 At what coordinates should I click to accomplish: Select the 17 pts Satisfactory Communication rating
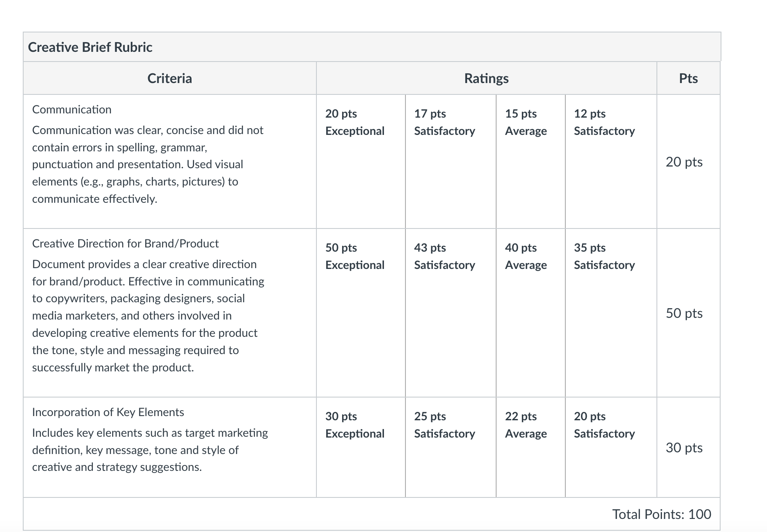point(451,161)
